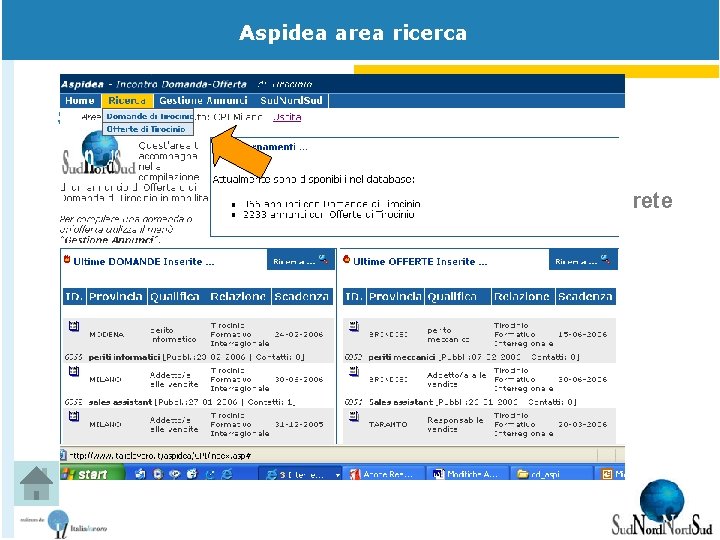Switch to Acrobat Reader taskbar window
The height and width of the screenshot is (540, 720).
click(385, 474)
